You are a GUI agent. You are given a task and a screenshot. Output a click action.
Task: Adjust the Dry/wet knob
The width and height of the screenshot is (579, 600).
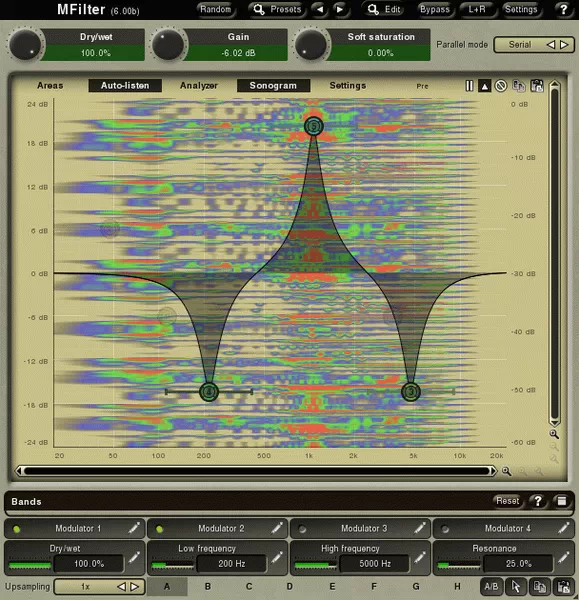click(25, 45)
